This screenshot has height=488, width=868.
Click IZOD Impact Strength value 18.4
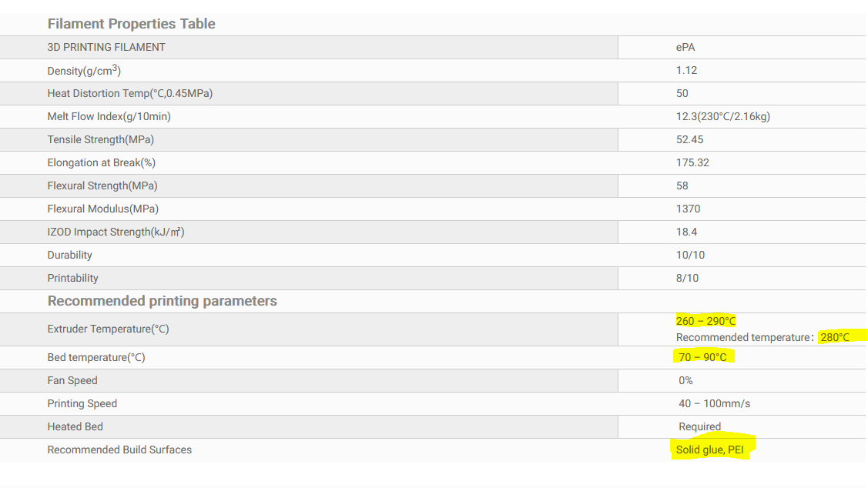click(x=686, y=232)
